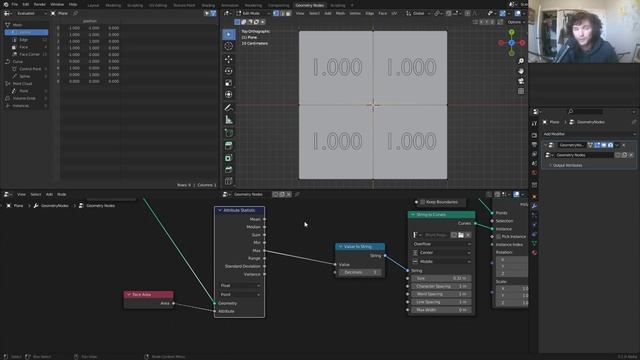Screen dimensions: 640x360
Task: Choose the Bevel tool
Action: [x=229, y=169]
